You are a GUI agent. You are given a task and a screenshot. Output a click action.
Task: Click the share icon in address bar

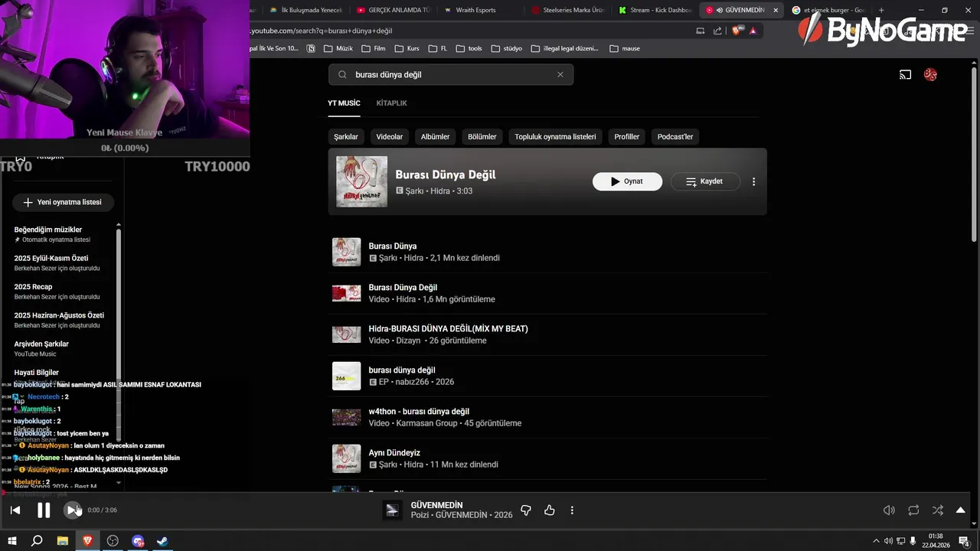click(717, 31)
